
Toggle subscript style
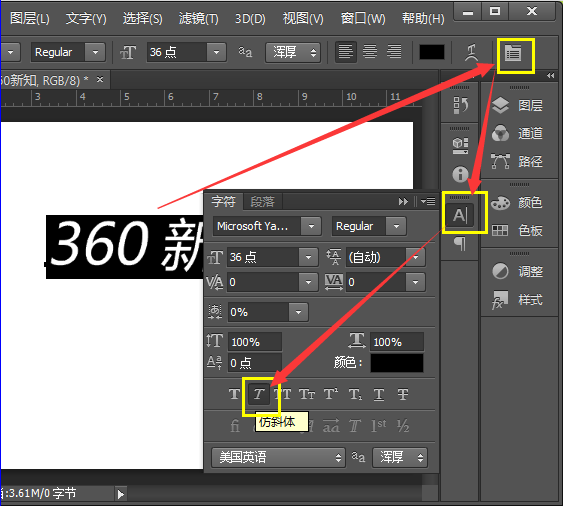pyautogui.click(x=355, y=394)
